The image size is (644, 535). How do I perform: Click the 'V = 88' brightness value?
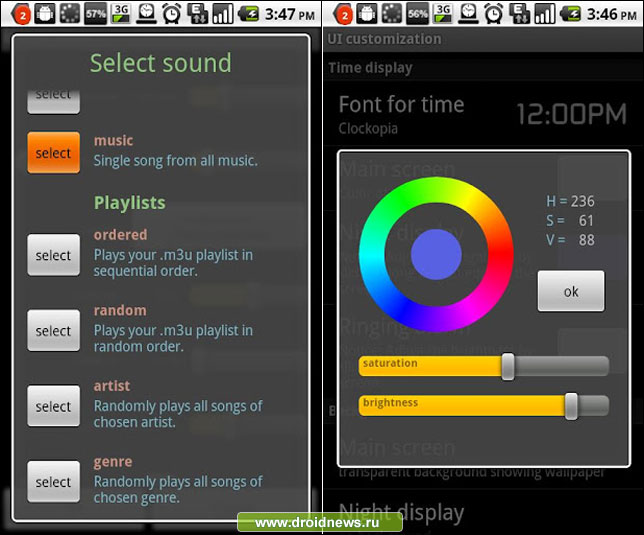570,240
